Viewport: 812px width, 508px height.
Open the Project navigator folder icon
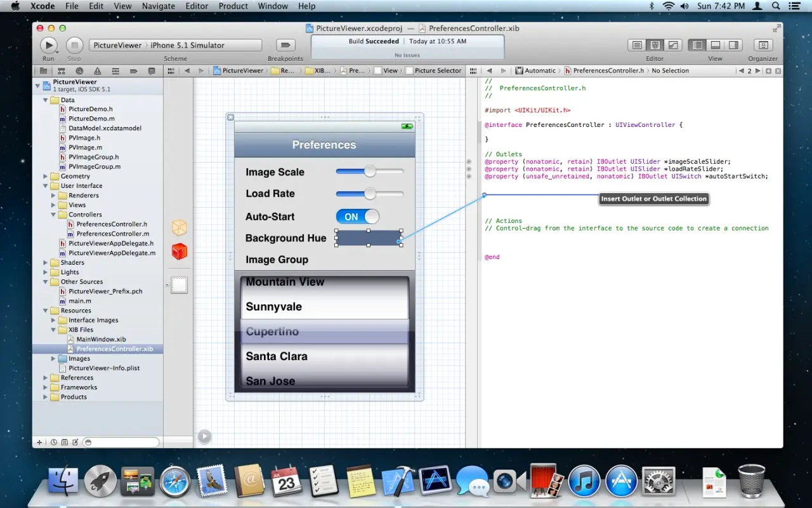point(43,70)
